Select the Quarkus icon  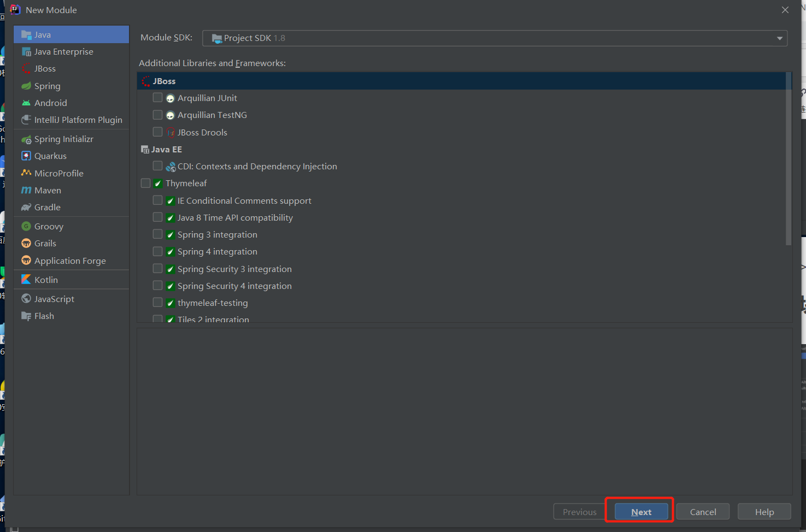26,156
